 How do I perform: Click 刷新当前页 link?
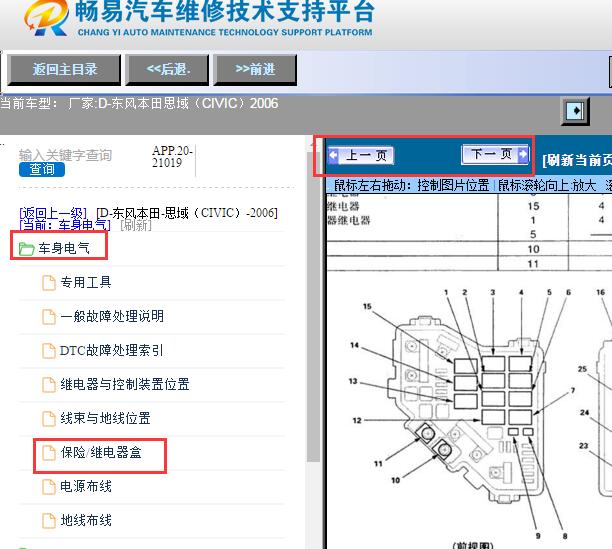[x=577, y=160]
